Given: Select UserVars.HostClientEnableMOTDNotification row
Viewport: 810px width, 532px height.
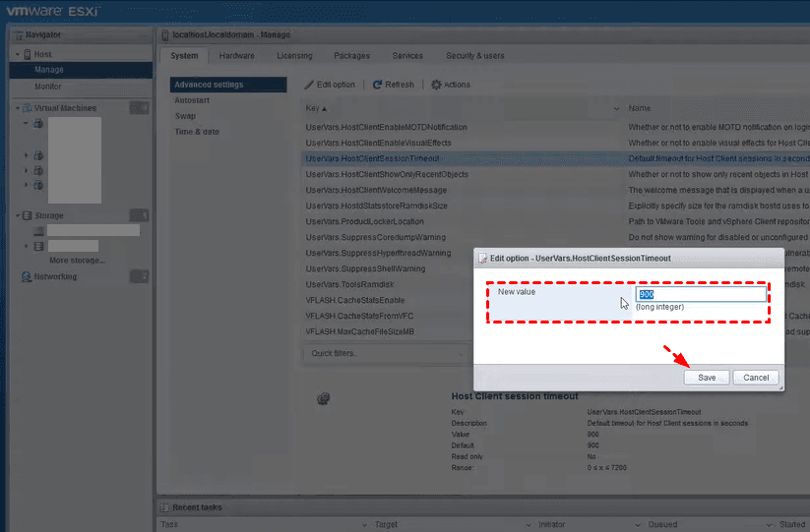Looking at the screenshot, I should coord(555,127).
